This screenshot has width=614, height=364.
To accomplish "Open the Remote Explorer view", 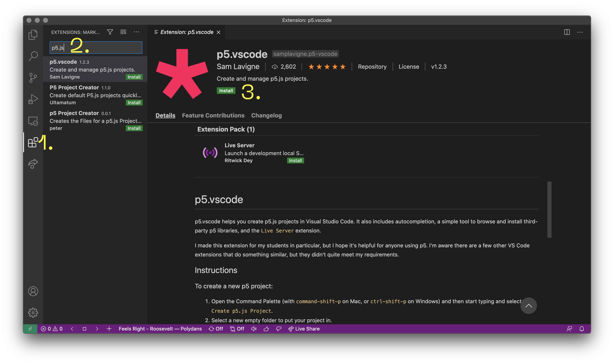I will (33, 121).
